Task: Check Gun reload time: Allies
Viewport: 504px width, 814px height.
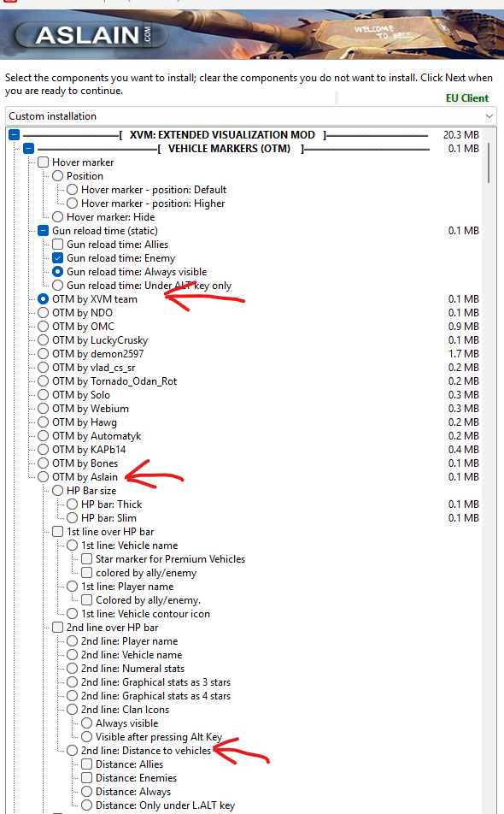Action: [x=57, y=245]
